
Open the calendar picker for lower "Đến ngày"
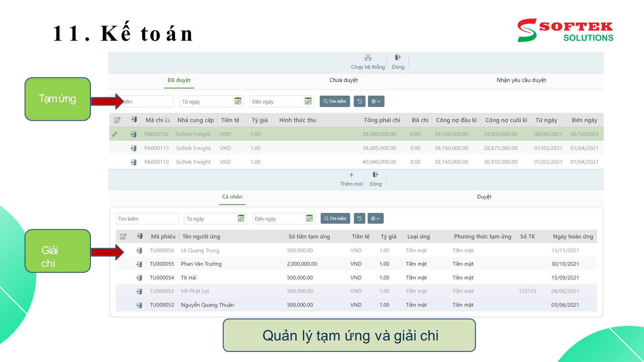pyautogui.click(x=310, y=218)
